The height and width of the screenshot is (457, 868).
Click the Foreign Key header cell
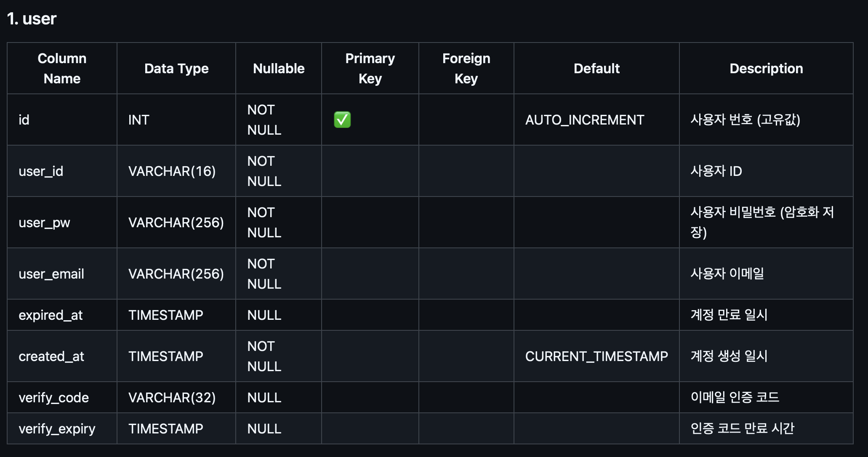[x=466, y=68]
